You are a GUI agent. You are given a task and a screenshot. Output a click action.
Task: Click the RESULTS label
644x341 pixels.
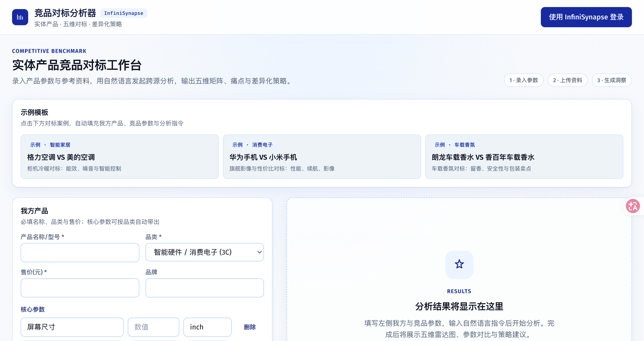point(459,291)
